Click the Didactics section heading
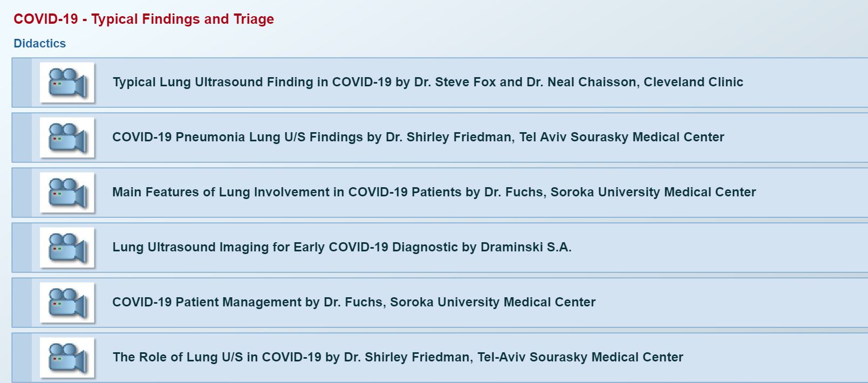The image size is (868, 383). pos(40,44)
